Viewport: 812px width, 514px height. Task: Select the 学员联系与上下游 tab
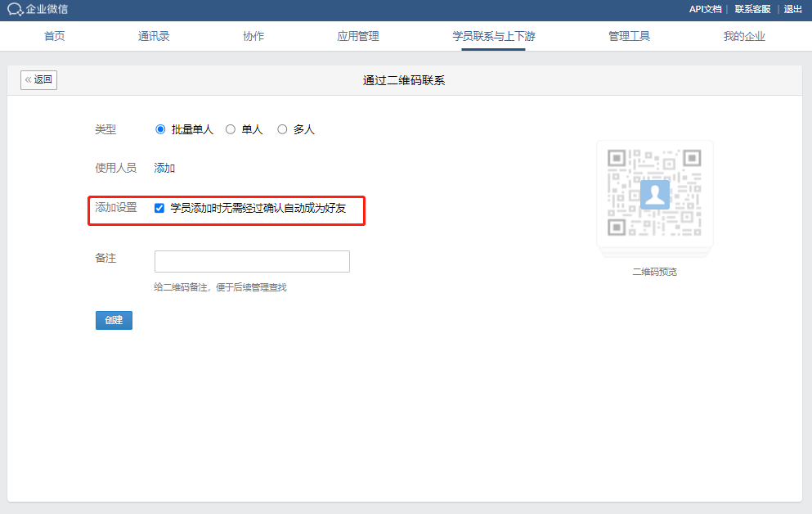click(x=494, y=36)
